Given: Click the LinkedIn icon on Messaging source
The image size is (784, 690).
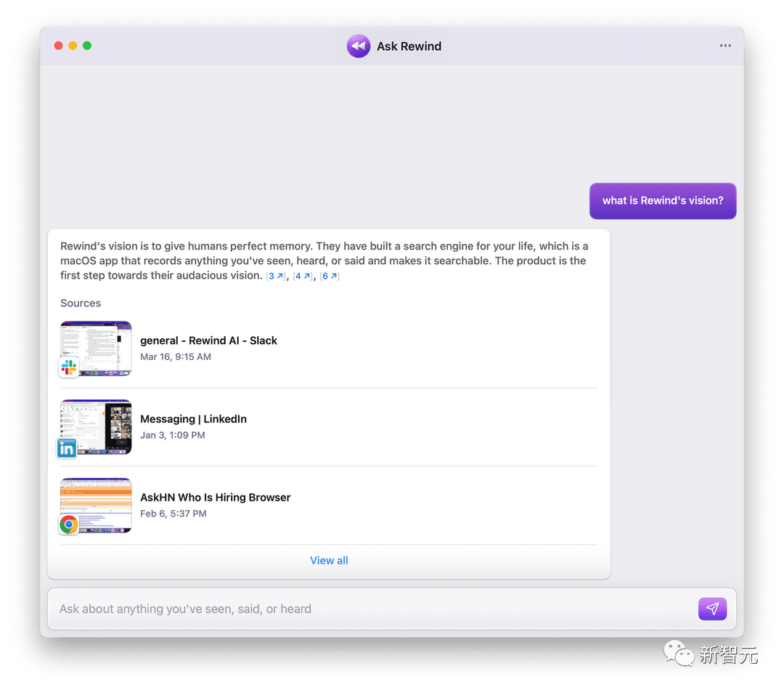Looking at the screenshot, I should pyautogui.click(x=67, y=448).
